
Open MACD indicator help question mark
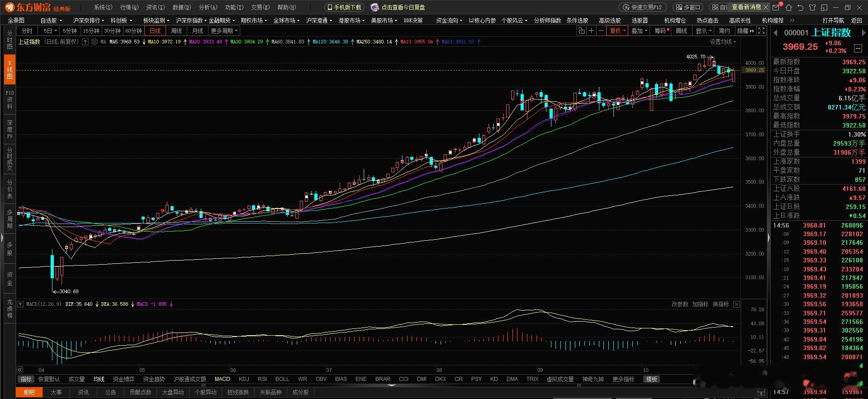[20, 304]
